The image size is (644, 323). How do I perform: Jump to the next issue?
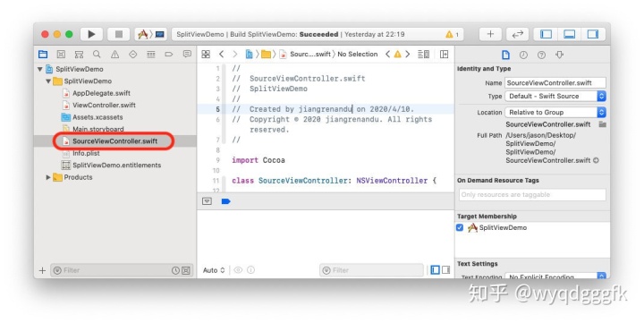408,55
